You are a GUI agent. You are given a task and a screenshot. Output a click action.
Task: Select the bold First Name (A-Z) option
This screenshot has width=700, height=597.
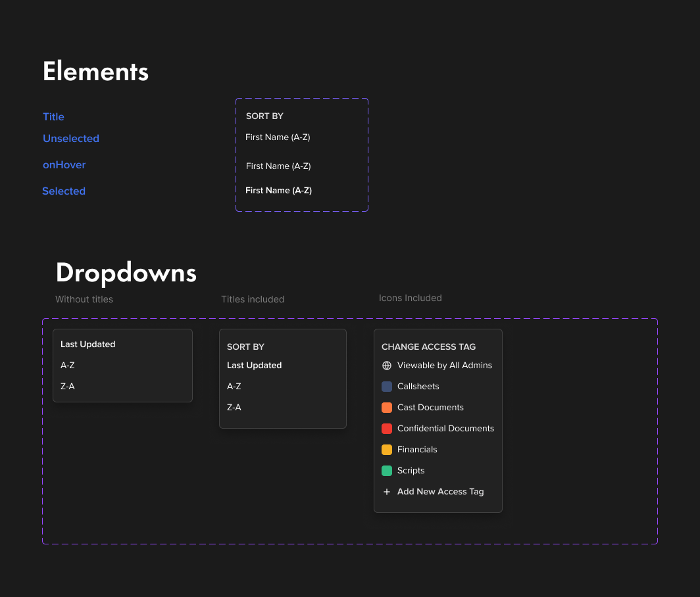(x=278, y=190)
